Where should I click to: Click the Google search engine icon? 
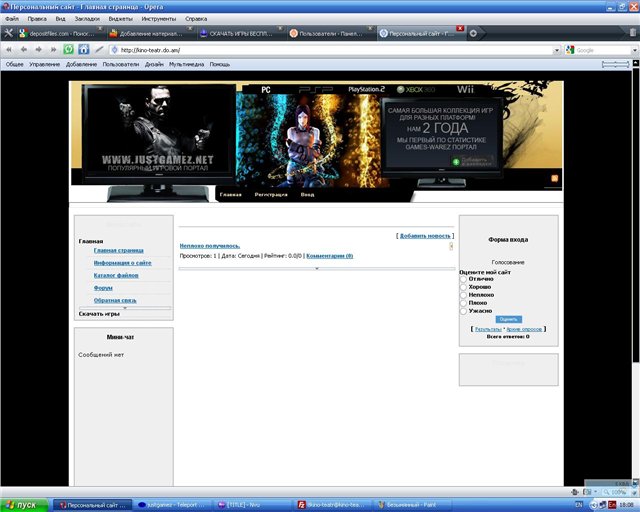pyautogui.click(x=570, y=50)
